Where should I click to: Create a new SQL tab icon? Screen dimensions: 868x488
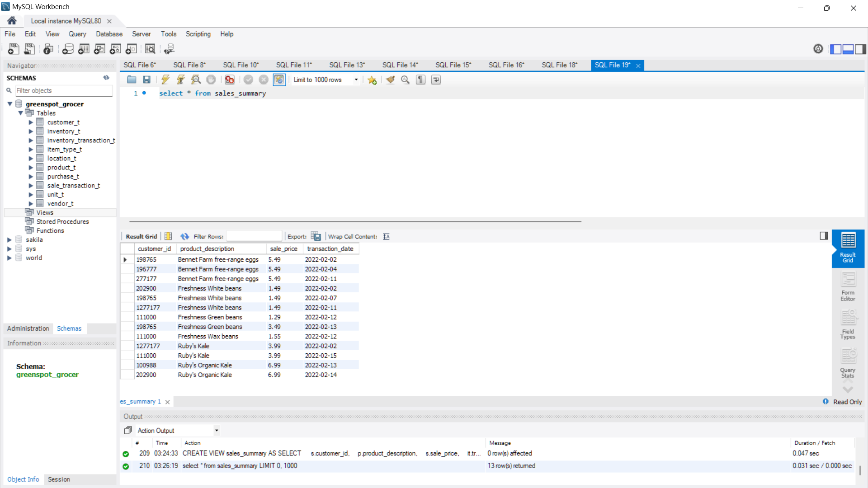[x=14, y=49]
